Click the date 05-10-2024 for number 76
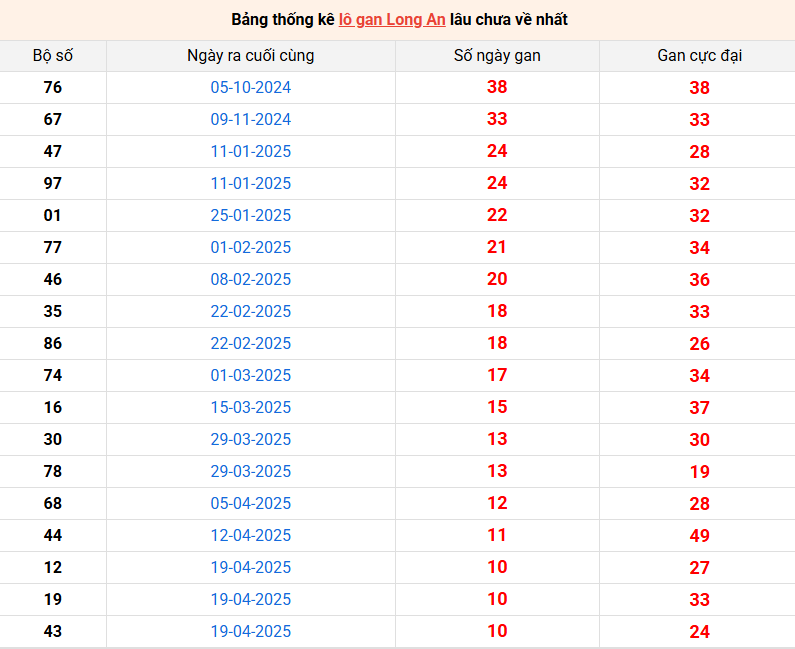The height and width of the screenshot is (649, 795). point(250,88)
